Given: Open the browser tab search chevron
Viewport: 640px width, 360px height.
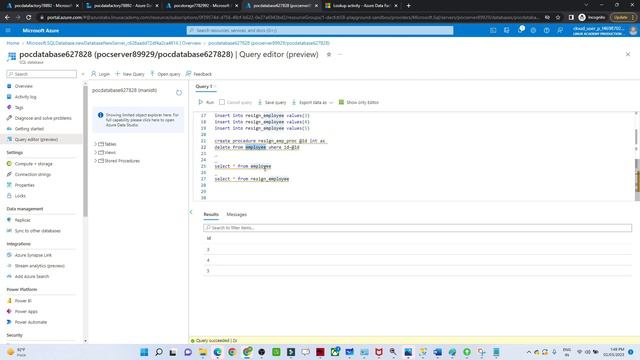Looking at the screenshot, I should click(x=586, y=5).
